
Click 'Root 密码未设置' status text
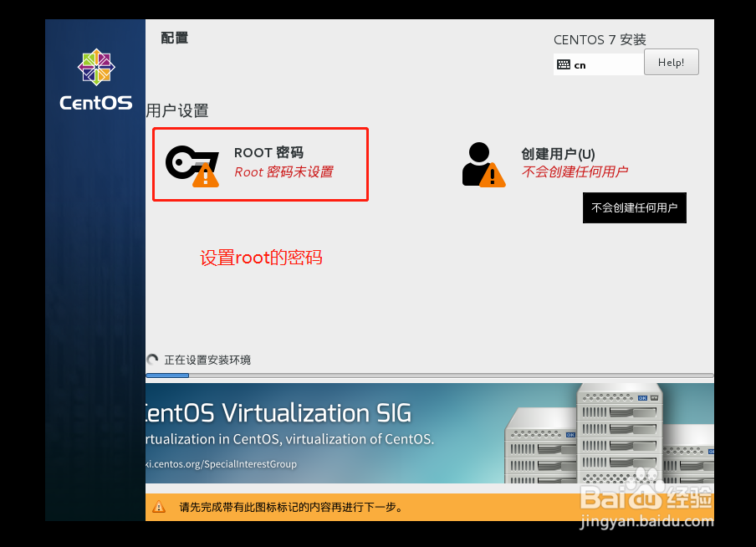(x=284, y=171)
